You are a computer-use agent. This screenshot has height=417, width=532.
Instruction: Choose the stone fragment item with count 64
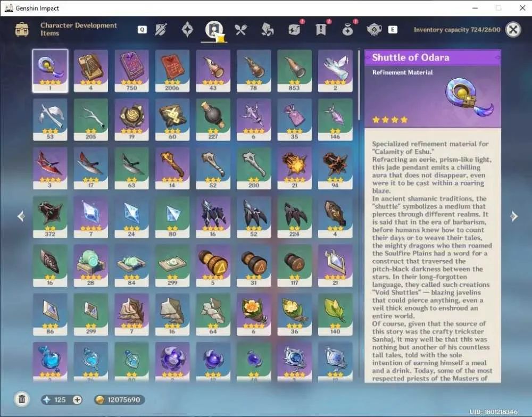click(x=213, y=314)
